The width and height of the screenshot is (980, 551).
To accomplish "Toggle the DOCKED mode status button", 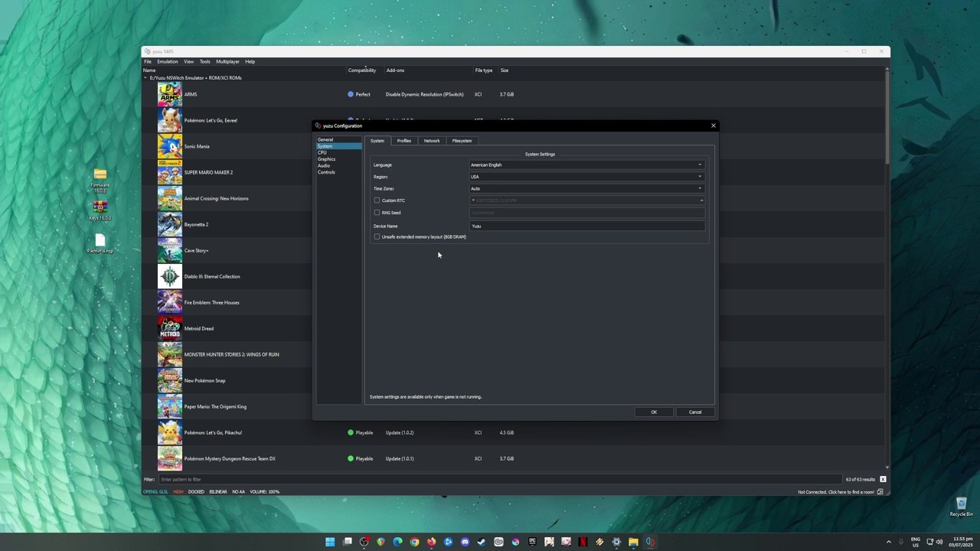I will pyautogui.click(x=196, y=491).
